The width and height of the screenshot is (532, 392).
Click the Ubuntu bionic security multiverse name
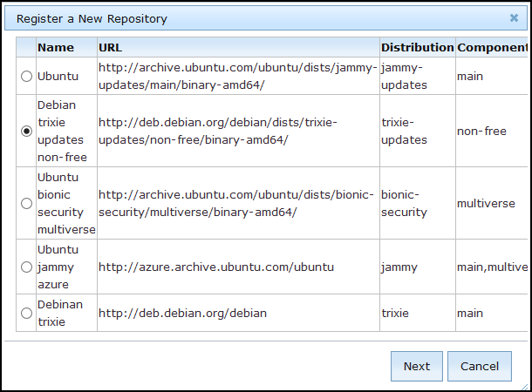click(x=66, y=203)
